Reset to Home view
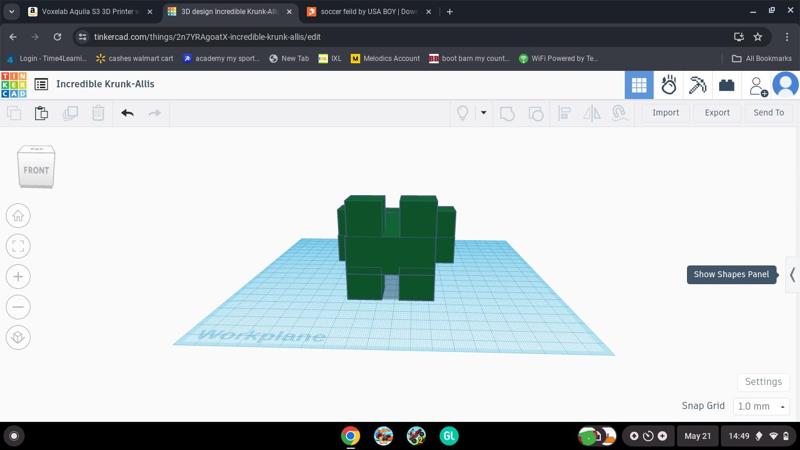The image size is (800, 450). (18, 216)
